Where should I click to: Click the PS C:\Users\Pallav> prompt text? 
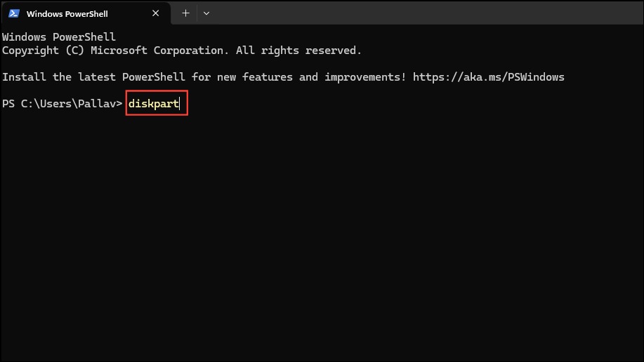tap(63, 104)
